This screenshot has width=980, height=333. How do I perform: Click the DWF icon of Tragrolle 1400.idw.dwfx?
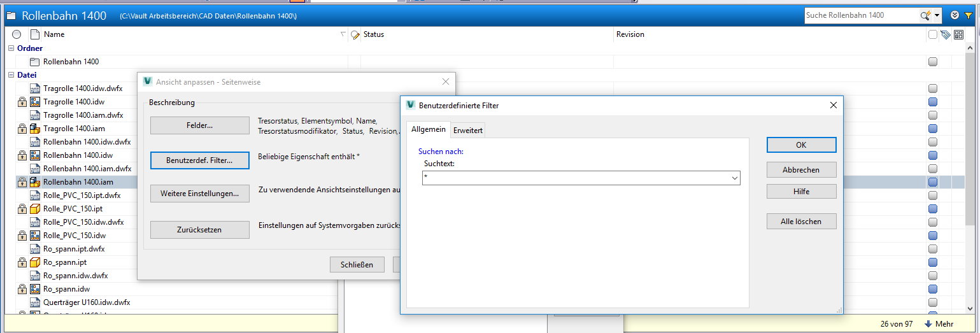pyautogui.click(x=35, y=89)
